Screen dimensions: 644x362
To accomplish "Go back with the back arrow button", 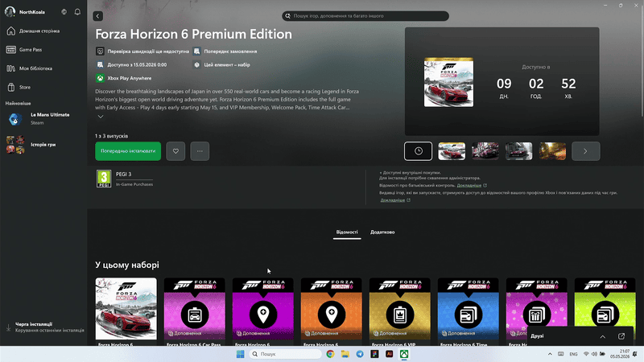I will pos(97,16).
